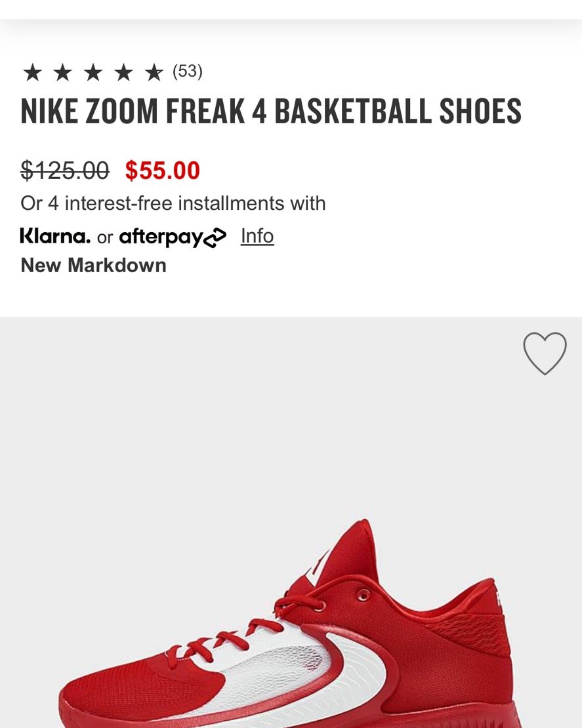The height and width of the screenshot is (728, 582).
Task: Click the afterpay arrows symbol
Action: (215, 237)
